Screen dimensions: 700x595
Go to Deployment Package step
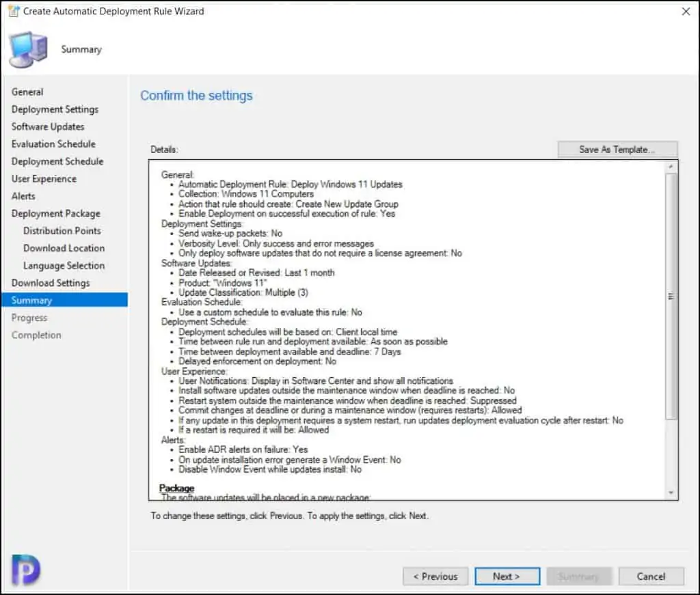[55, 214]
